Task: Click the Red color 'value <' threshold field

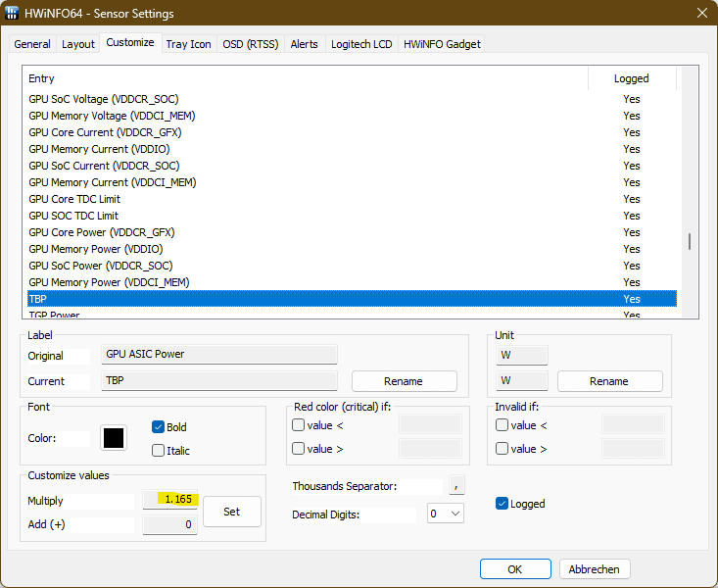Action: tap(430, 424)
